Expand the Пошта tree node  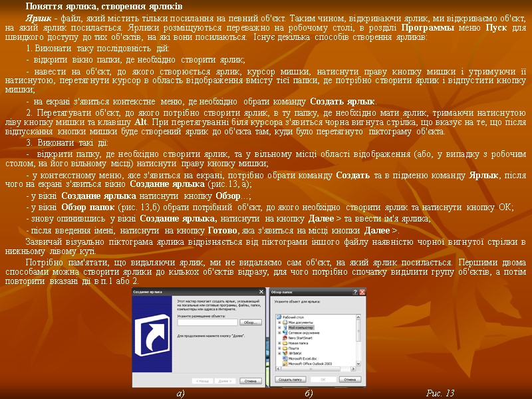tap(279, 348)
